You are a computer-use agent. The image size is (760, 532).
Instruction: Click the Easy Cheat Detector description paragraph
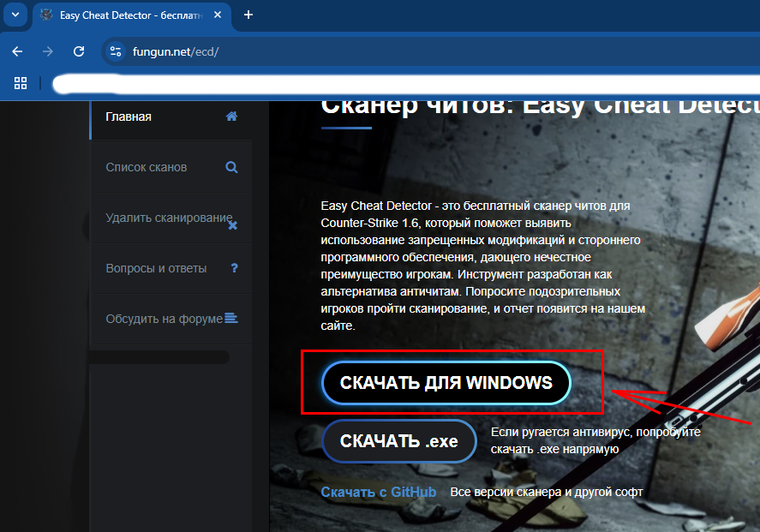(482, 266)
